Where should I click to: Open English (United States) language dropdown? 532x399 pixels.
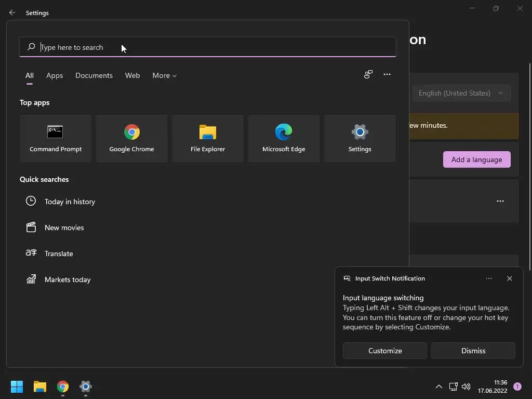tap(461, 93)
